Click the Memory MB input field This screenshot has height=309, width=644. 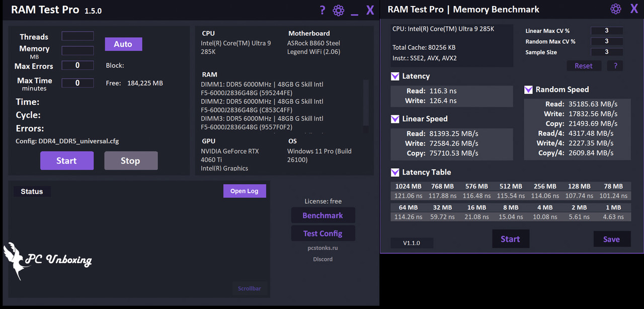point(77,51)
